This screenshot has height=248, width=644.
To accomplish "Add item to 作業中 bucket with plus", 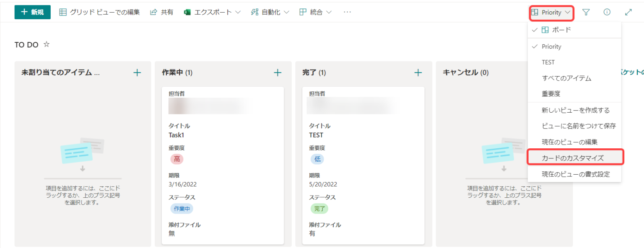I will [x=278, y=73].
